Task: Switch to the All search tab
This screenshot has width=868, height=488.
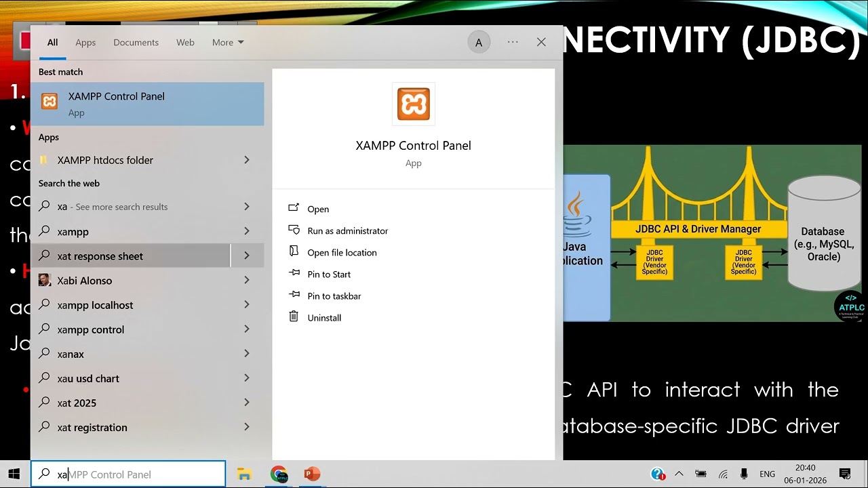Action: (x=52, y=42)
